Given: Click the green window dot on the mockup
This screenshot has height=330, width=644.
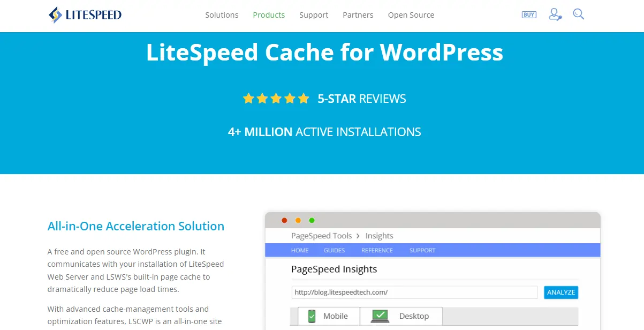Looking at the screenshot, I should click(312, 220).
